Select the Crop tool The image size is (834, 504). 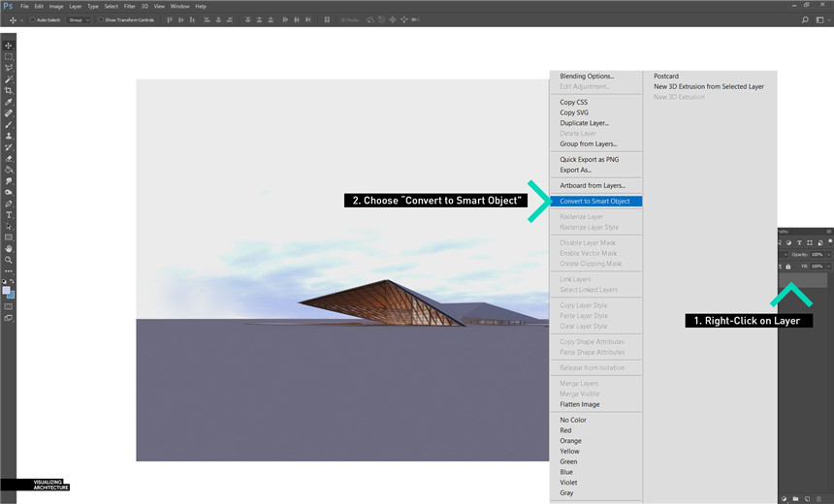(x=9, y=90)
